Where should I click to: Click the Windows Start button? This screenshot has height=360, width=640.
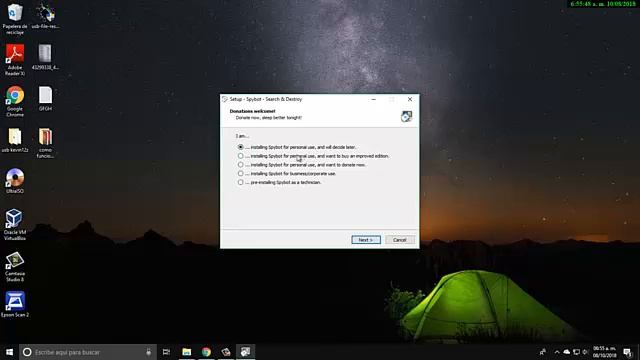coord(9,352)
